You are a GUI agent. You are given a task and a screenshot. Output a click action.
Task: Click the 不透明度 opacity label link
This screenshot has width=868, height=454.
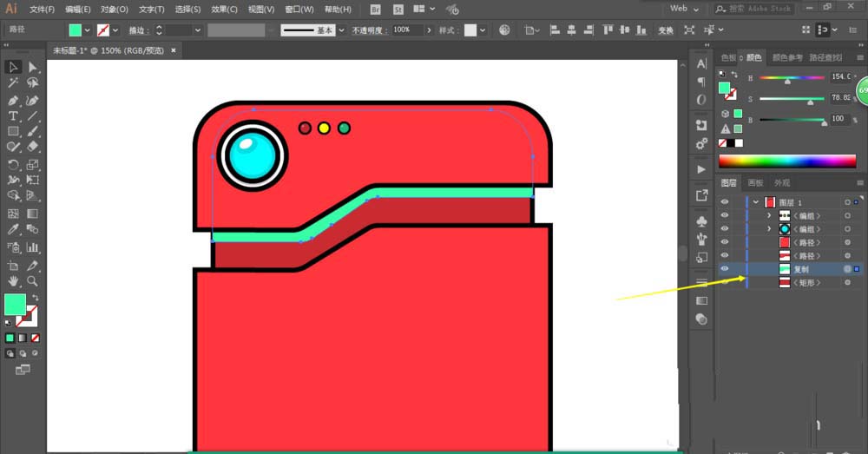coord(369,30)
